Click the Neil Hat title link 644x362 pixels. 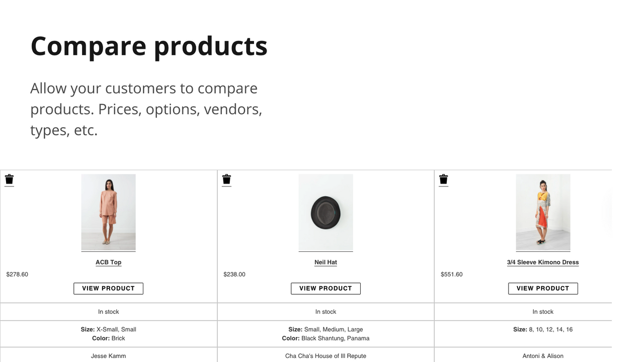pos(326,262)
